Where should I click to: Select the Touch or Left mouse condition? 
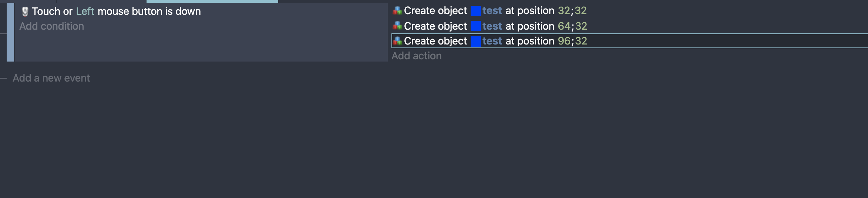tap(111, 11)
